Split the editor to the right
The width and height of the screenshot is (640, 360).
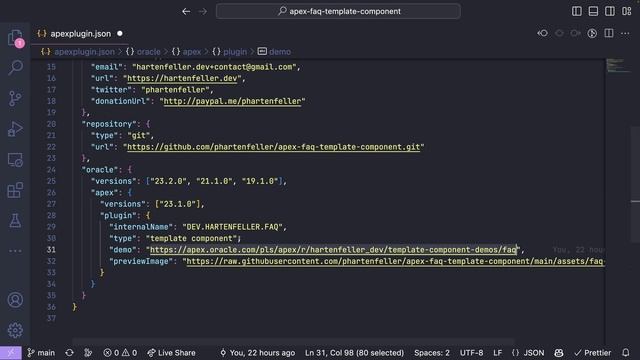[609, 33]
